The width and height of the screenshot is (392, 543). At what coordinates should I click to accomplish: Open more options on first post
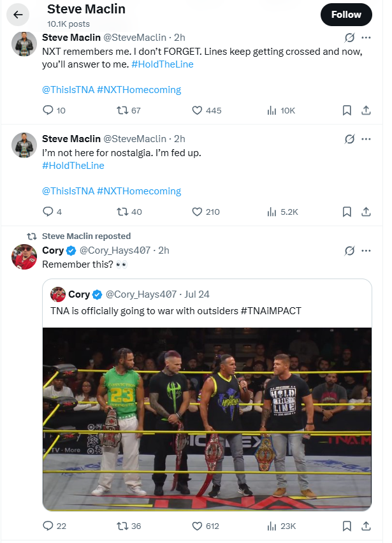point(367,38)
